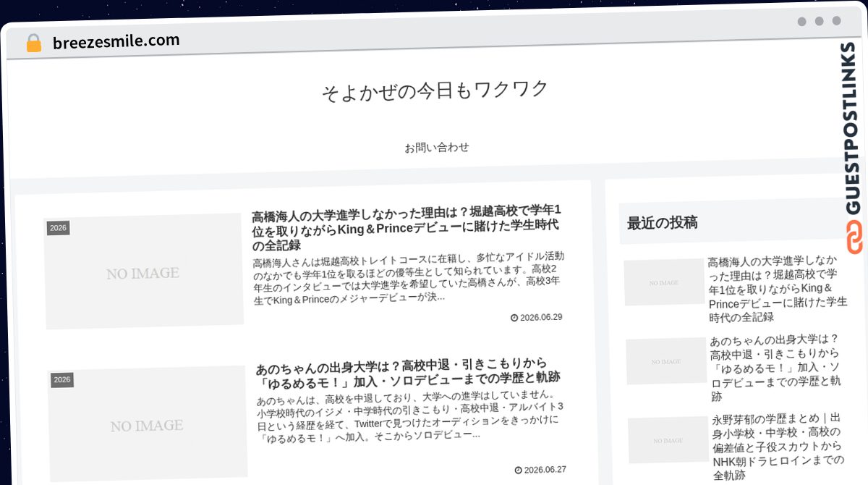
Task: Click the padlock icon beside breezesmile.com
Action: click(33, 43)
